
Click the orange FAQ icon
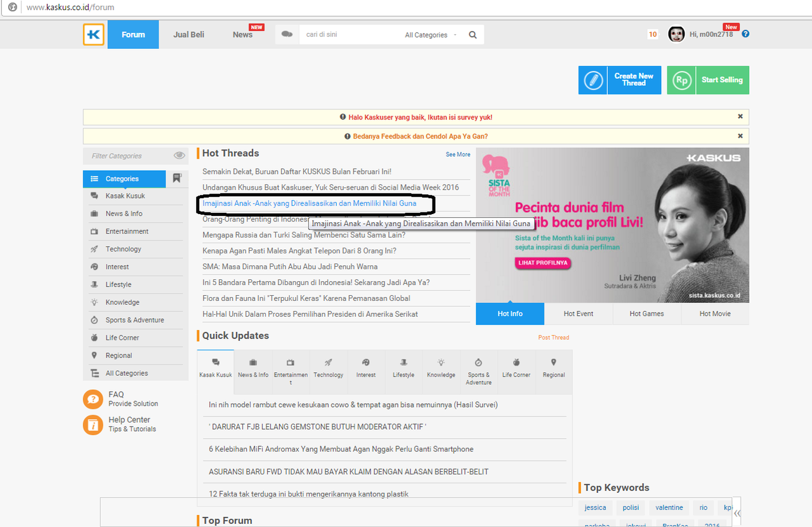(x=93, y=399)
